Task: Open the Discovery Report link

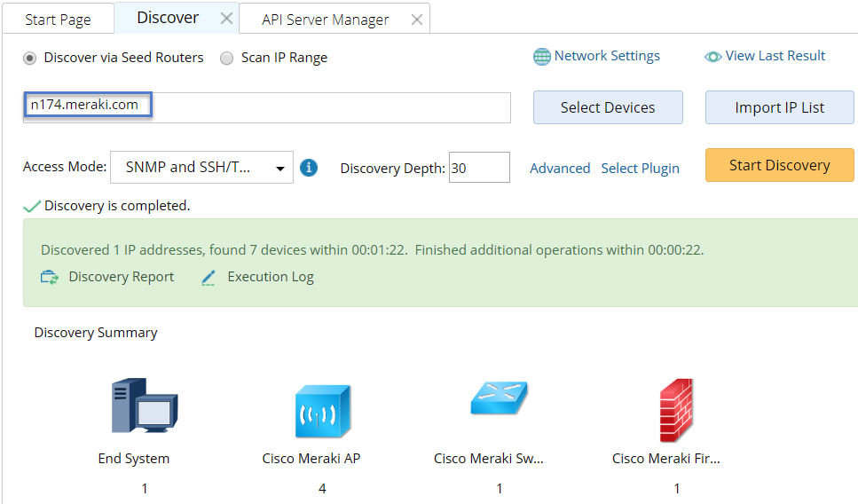Action: (x=122, y=277)
